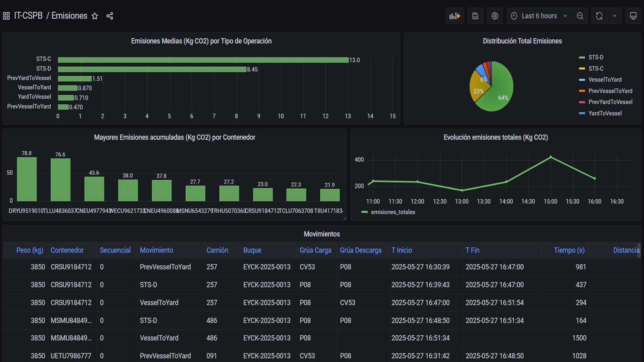Share the Emisiones dashboard
The image size is (644, 362).
110,16
